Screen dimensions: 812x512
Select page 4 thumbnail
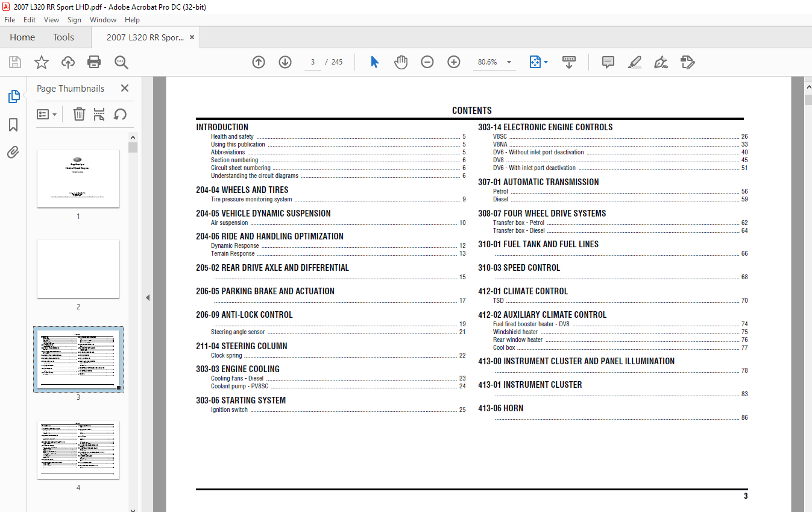point(78,450)
